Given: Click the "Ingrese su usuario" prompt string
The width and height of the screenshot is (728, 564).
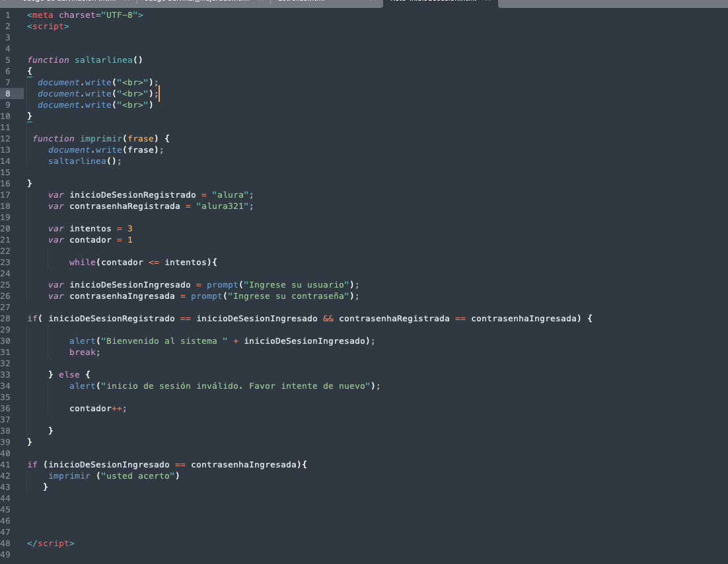Looking at the screenshot, I should click(297, 285).
